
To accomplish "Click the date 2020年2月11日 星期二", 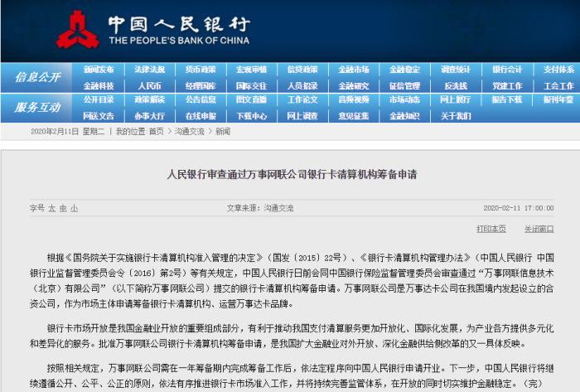I will pos(68,131).
